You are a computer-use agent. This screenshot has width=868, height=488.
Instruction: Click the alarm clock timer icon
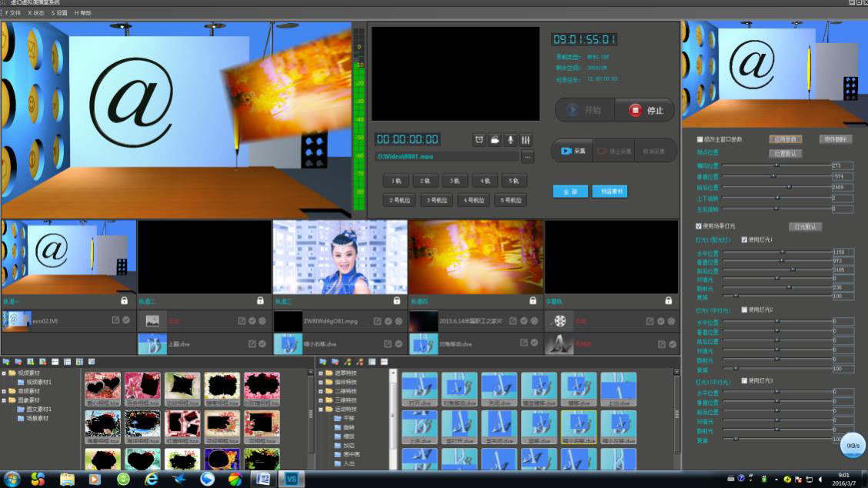point(479,139)
